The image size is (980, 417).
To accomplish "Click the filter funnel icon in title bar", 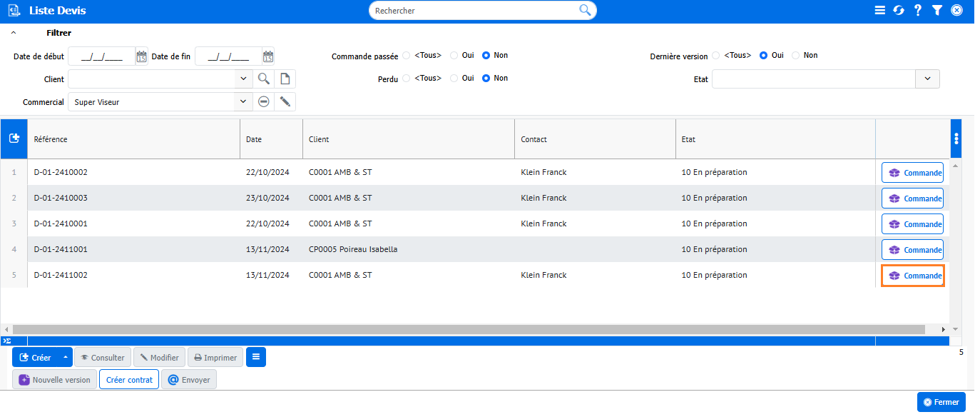I will (x=937, y=10).
